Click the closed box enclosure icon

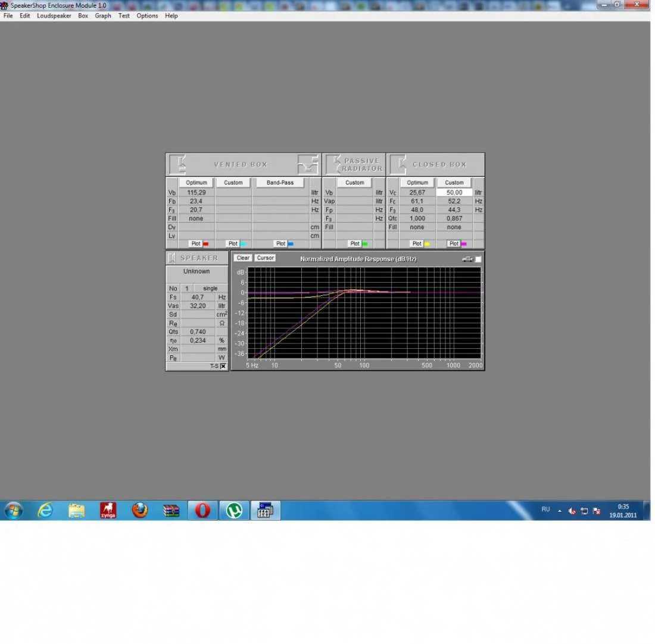click(398, 164)
